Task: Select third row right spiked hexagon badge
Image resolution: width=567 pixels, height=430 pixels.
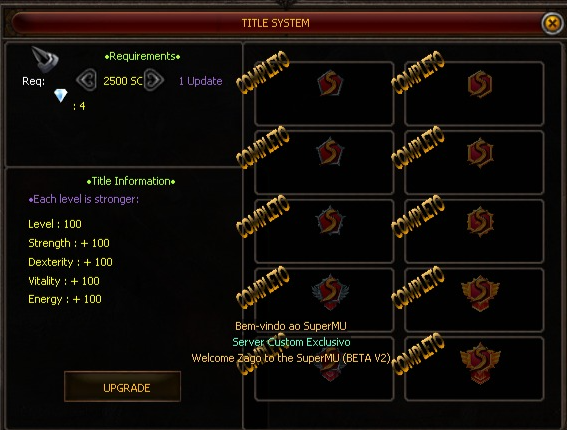Action: [480, 221]
